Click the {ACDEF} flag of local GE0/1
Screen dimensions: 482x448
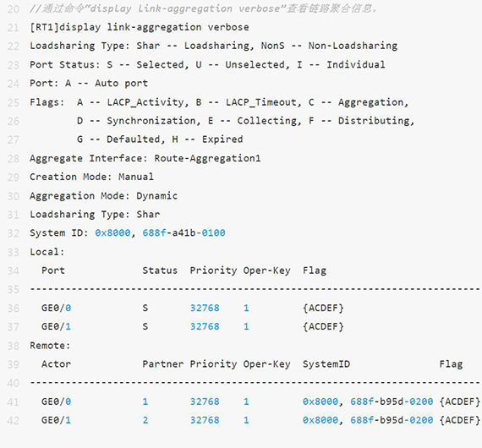coord(323,326)
